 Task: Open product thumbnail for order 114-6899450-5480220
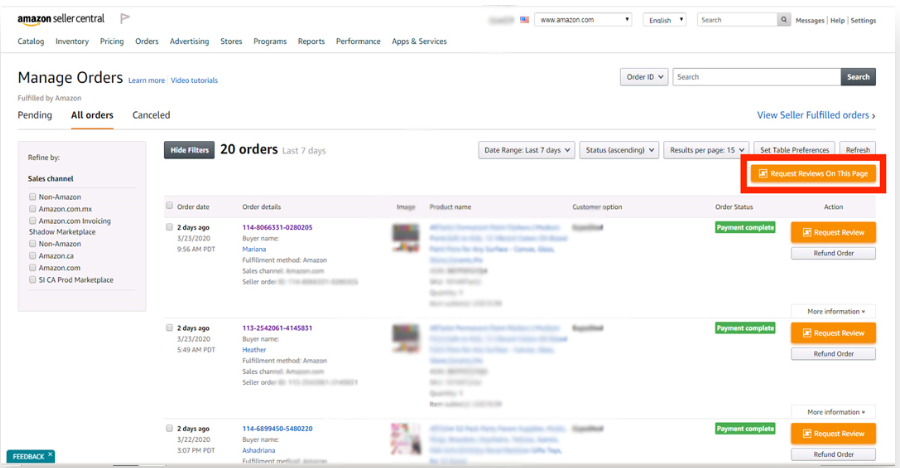click(x=406, y=439)
